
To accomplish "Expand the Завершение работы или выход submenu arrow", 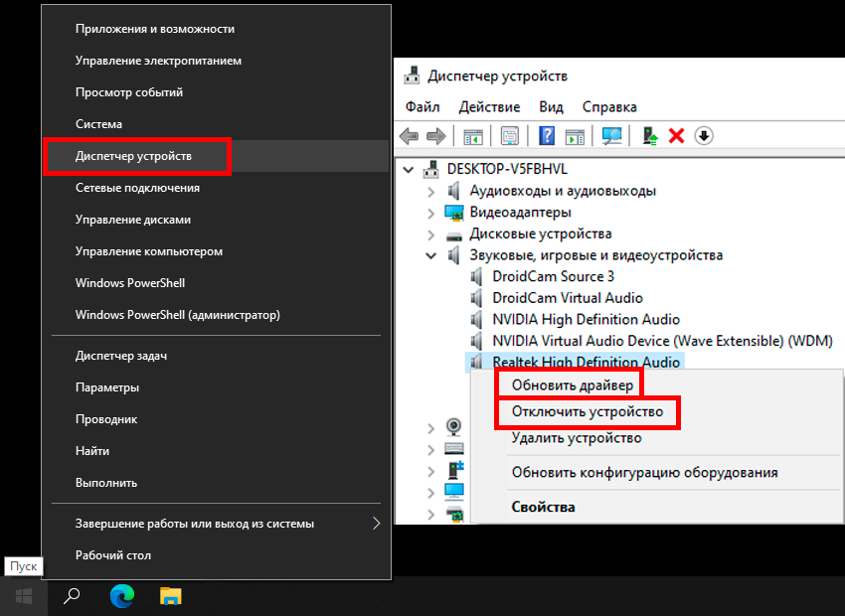I will pos(376,524).
